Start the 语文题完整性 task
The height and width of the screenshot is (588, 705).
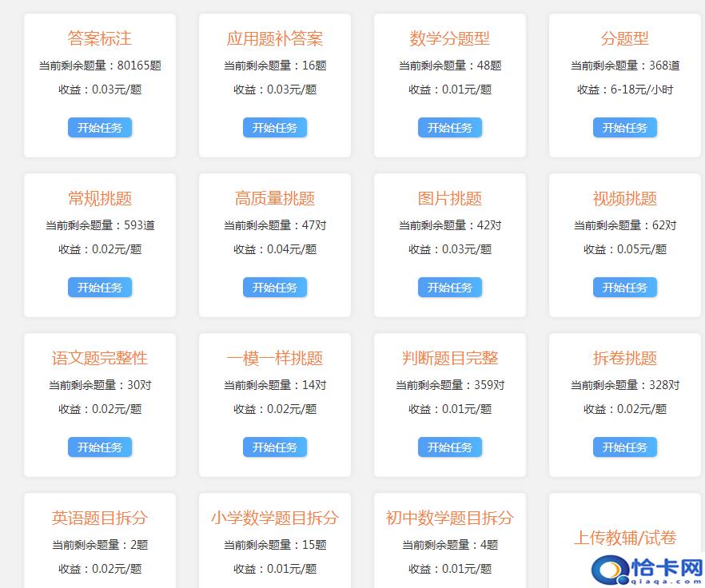click(100, 447)
